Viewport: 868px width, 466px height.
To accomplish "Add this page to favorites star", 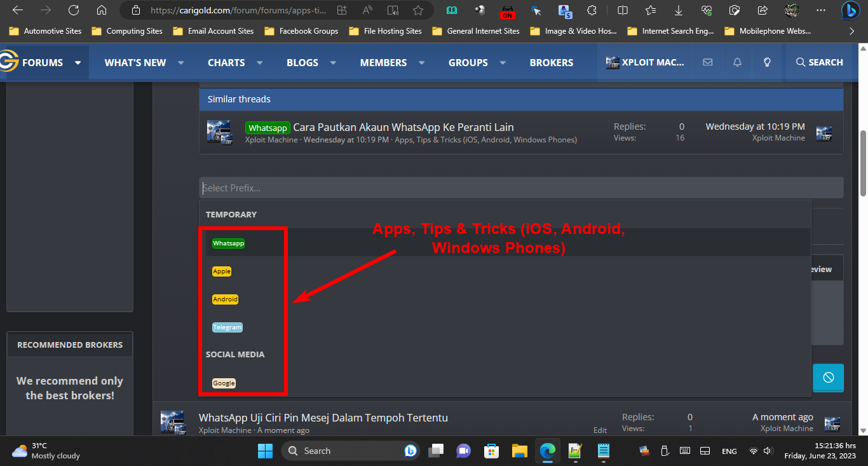I will (417, 10).
